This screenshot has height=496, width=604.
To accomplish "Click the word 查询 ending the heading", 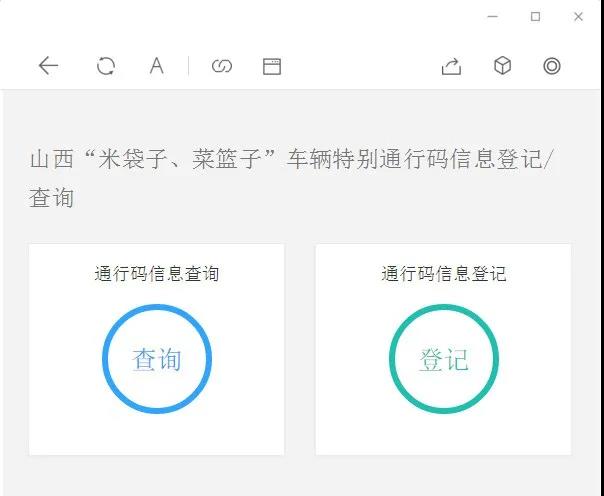I will coord(52,198).
